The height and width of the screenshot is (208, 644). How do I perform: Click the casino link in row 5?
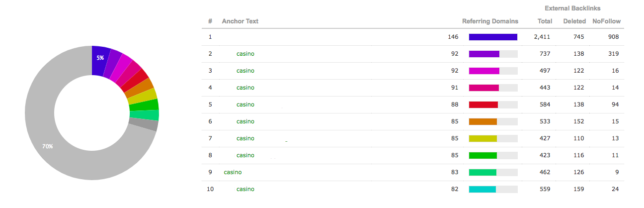[245, 104]
